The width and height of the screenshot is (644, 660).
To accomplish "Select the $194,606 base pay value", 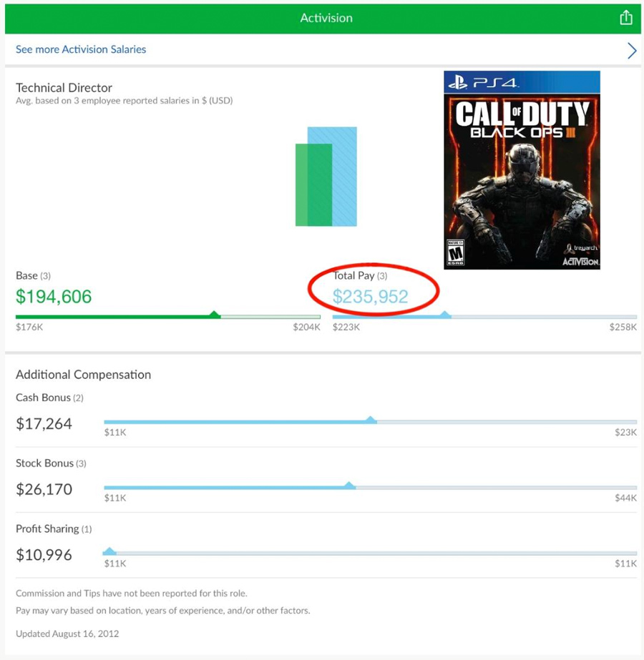I will pyautogui.click(x=54, y=296).
